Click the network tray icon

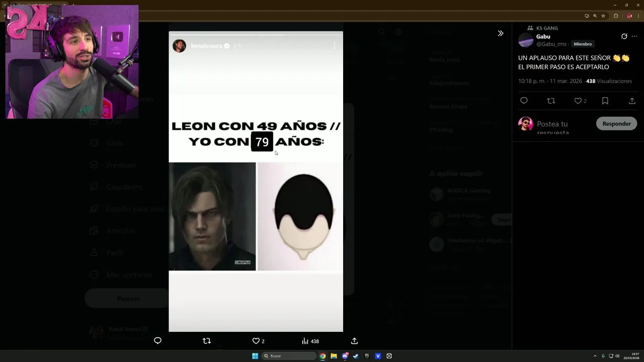pos(611,356)
